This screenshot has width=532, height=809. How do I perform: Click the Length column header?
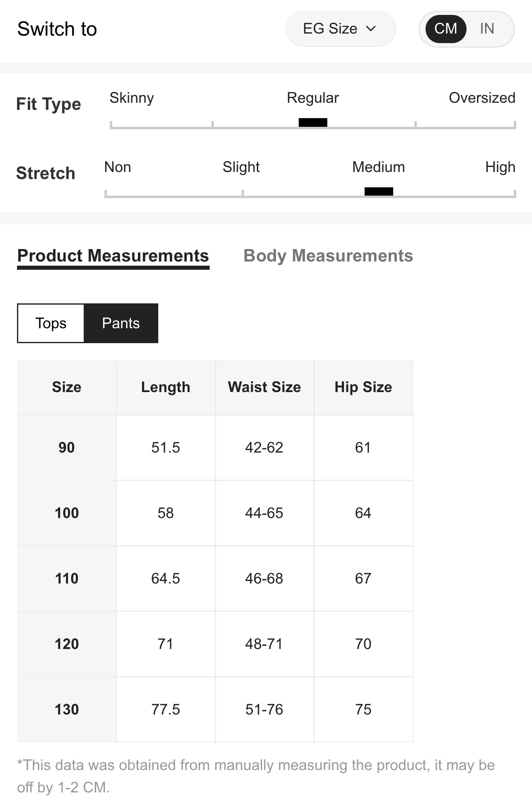[x=166, y=388]
